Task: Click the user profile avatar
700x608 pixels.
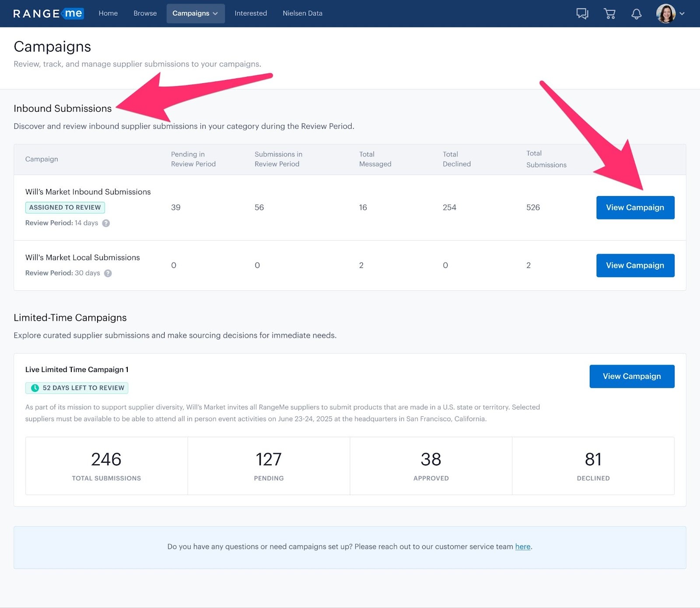Action: point(665,14)
